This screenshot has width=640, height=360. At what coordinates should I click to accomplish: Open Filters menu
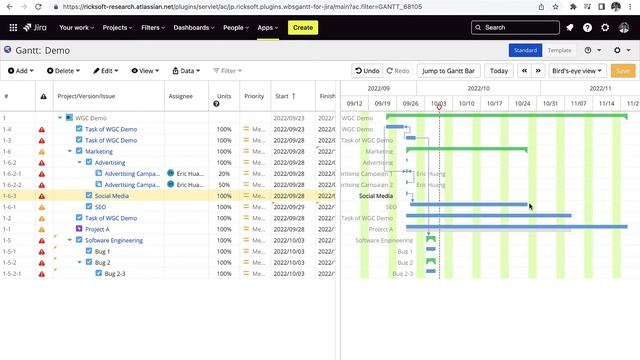(153, 27)
